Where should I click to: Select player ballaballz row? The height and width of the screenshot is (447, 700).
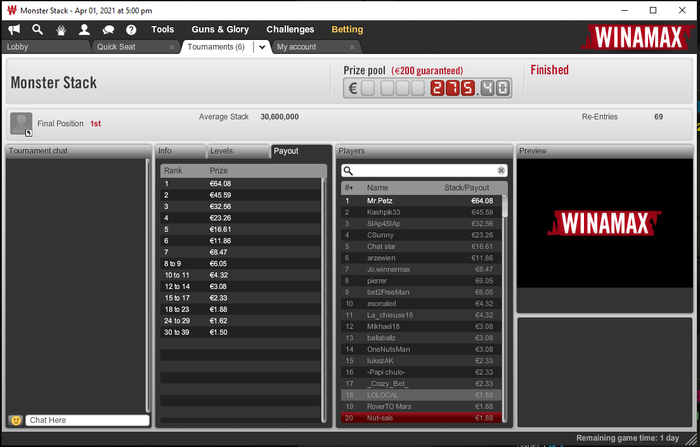[x=421, y=338]
